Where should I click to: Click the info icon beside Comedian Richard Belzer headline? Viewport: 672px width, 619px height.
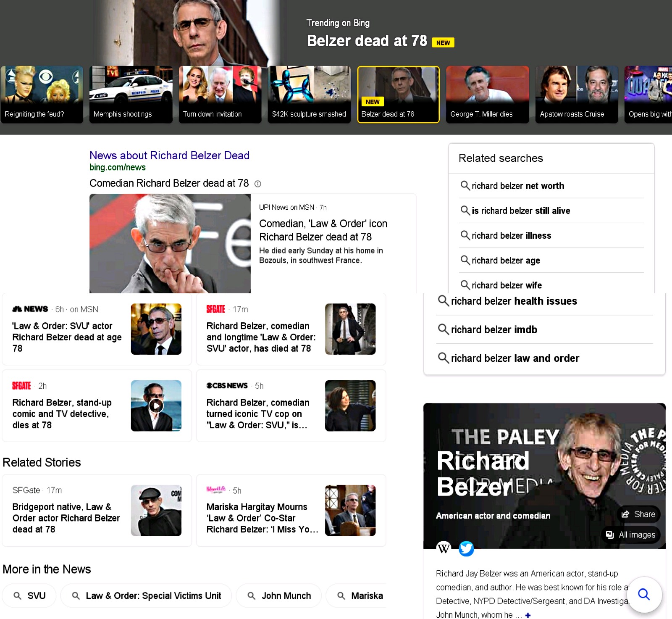258,184
